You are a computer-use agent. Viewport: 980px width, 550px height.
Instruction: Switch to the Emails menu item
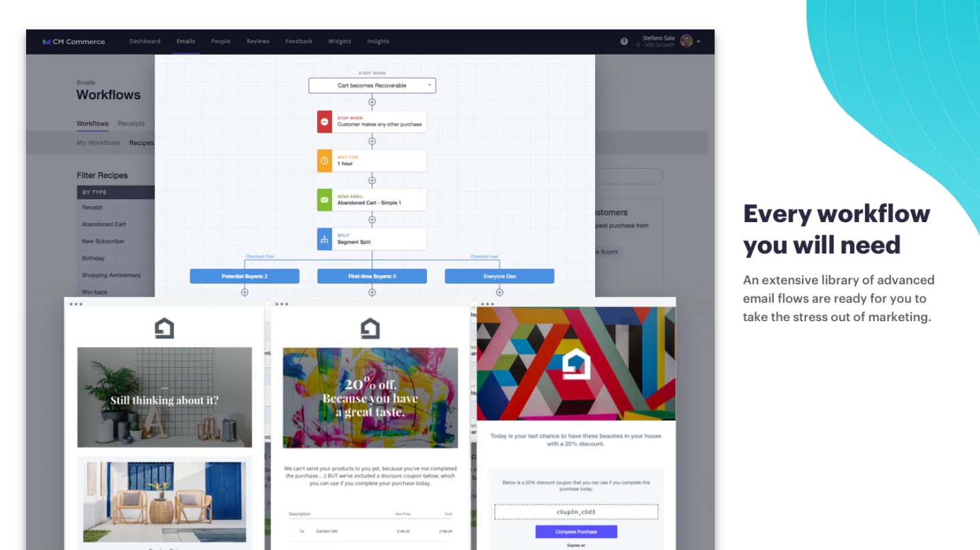[185, 41]
